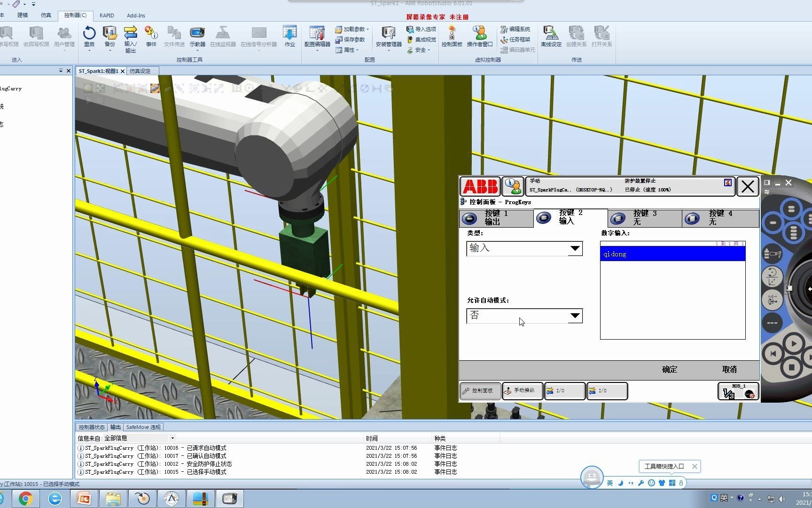This screenshot has height=508, width=812.
Task: Click 手动操纵 jogging taskbar button
Action: [x=523, y=391]
